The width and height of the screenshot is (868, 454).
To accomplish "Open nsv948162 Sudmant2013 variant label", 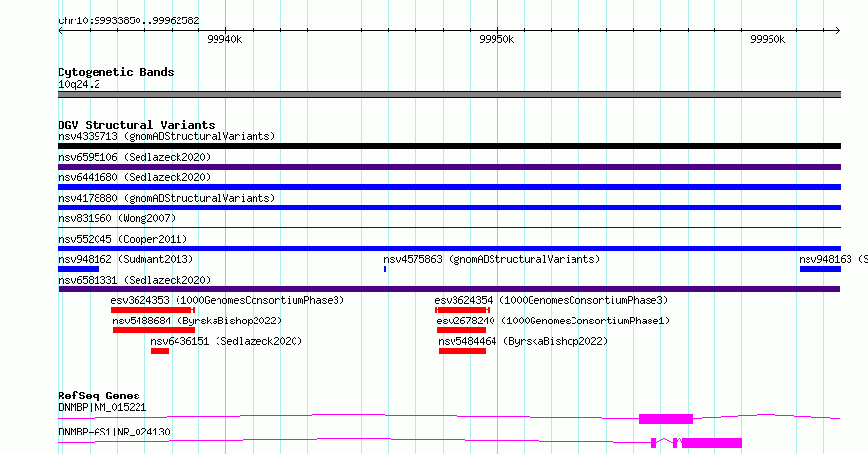I will coord(126,259).
